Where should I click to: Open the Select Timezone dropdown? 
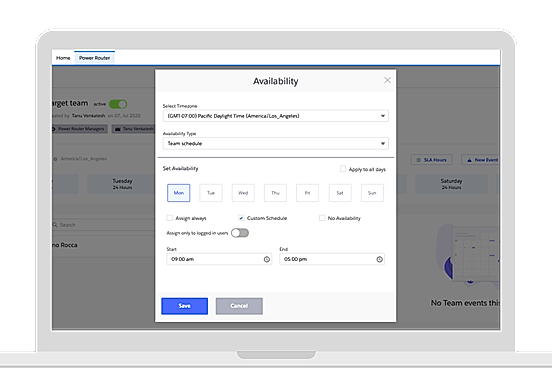click(x=275, y=116)
